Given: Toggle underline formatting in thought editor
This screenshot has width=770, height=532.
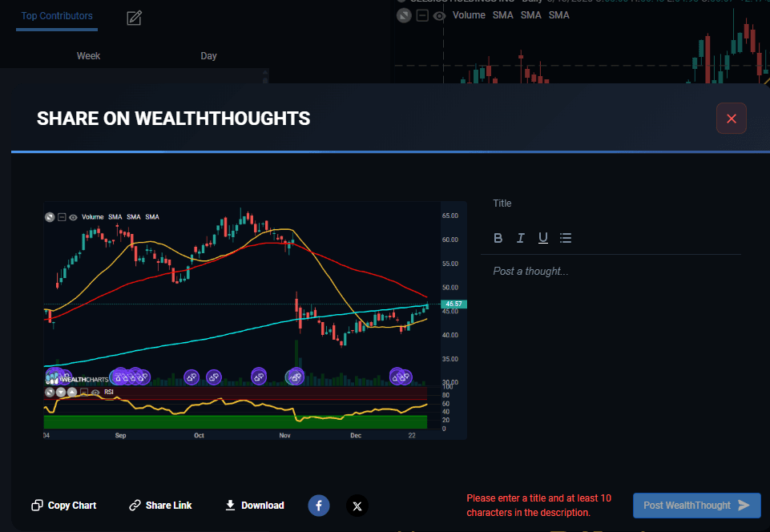Looking at the screenshot, I should pos(543,238).
